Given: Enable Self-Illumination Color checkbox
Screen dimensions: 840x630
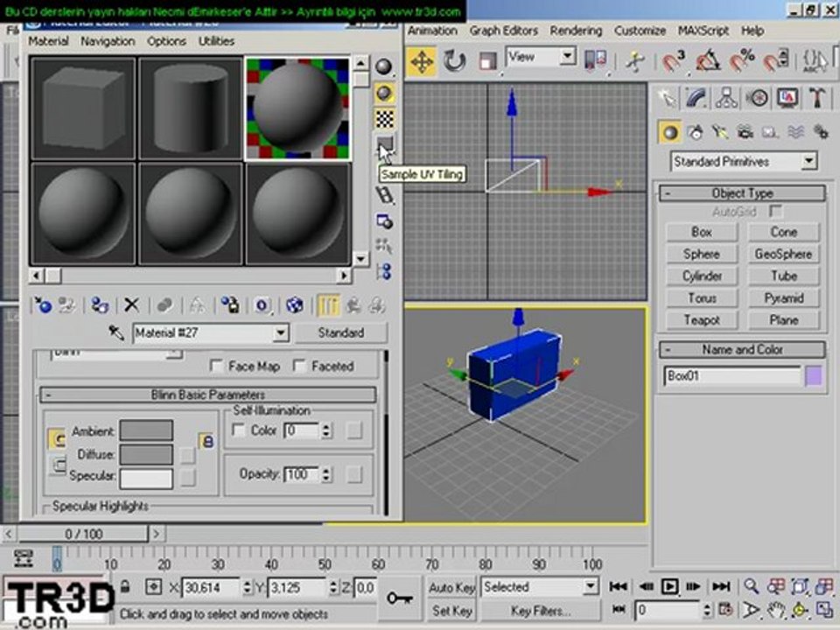Looking at the screenshot, I should point(238,430).
